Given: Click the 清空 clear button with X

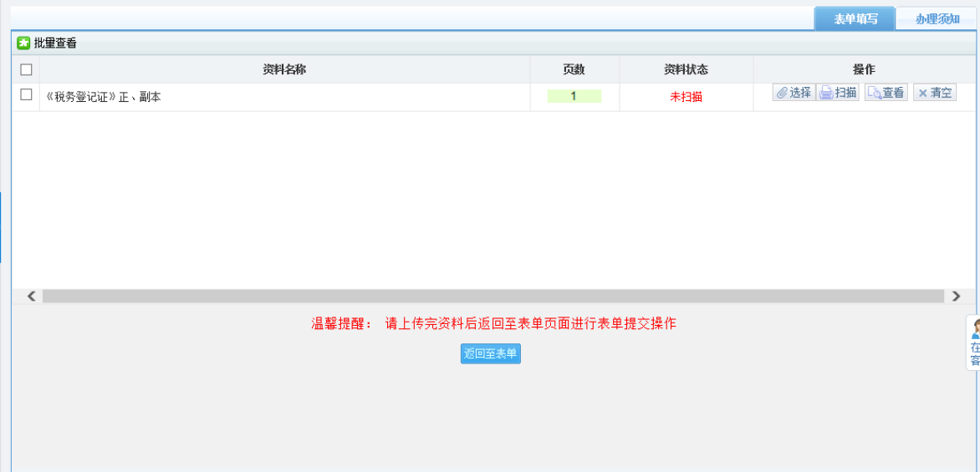Looking at the screenshot, I should pyautogui.click(x=935, y=93).
